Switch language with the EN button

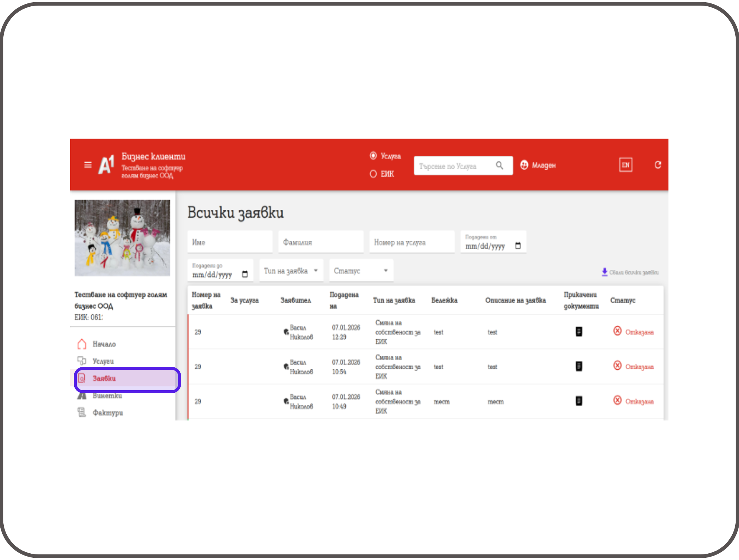(626, 165)
